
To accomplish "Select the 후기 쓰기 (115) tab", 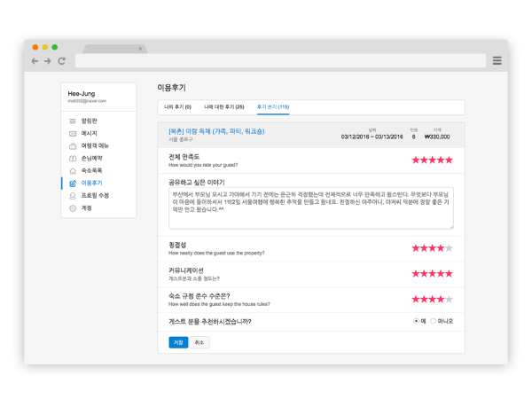I will point(273,107).
